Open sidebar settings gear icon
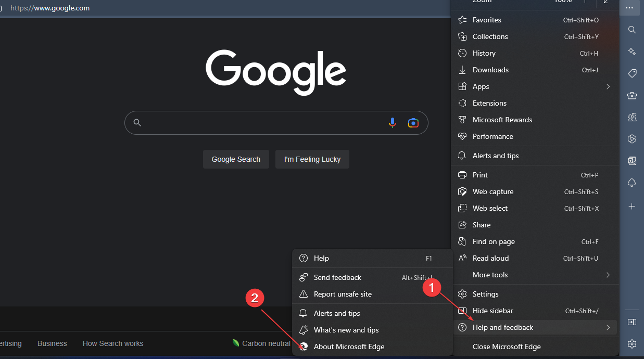 click(x=632, y=344)
